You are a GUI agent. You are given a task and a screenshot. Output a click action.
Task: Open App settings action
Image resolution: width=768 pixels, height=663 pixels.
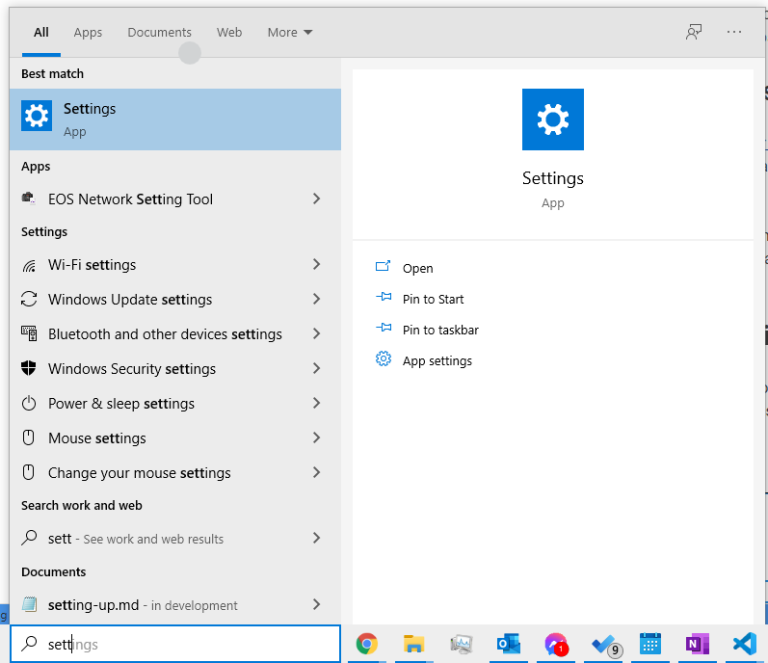point(437,361)
